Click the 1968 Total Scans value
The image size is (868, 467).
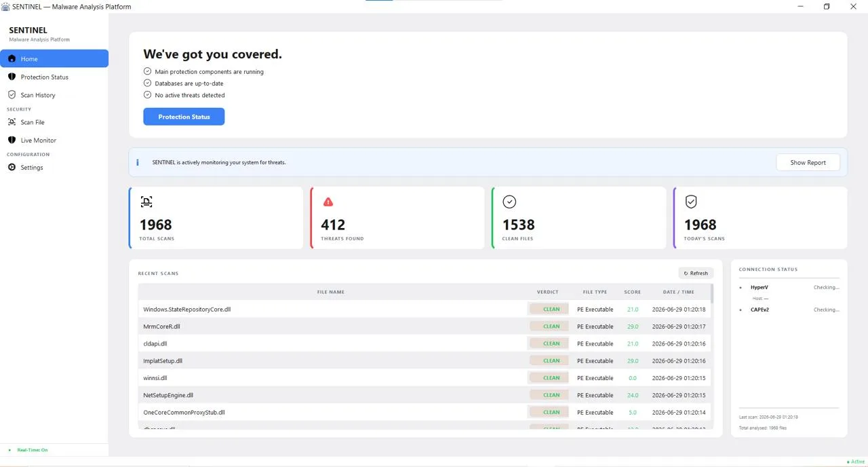[155, 225]
